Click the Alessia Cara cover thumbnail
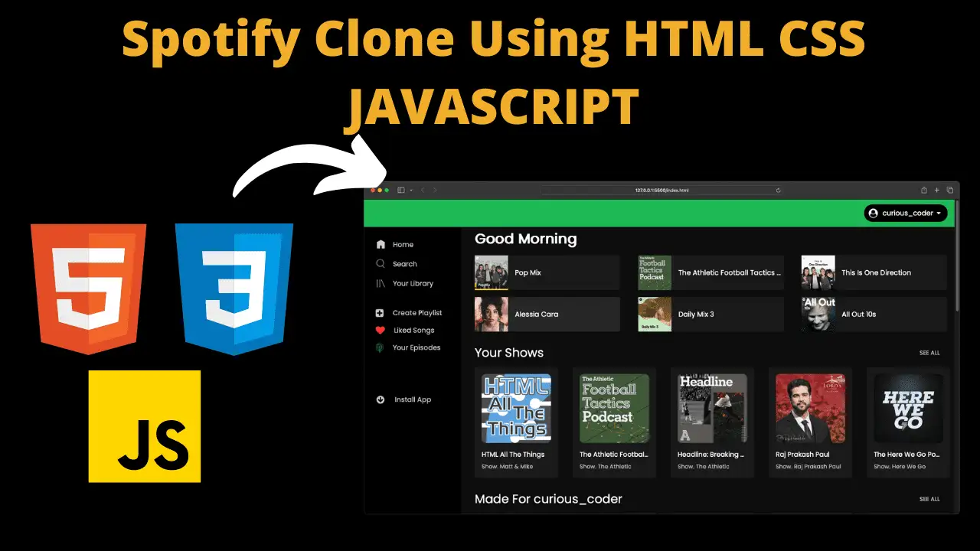Image resolution: width=980 pixels, height=551 pixels. click(x=492, y=314)
